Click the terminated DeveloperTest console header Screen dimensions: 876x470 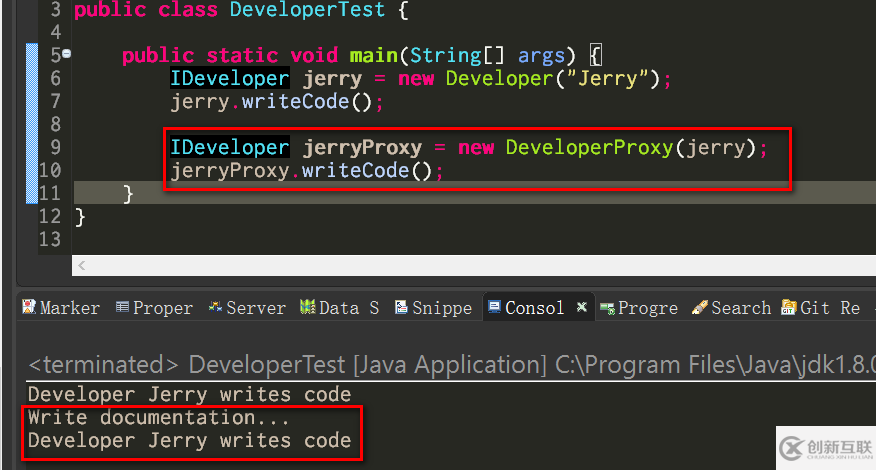click(451, 365)
